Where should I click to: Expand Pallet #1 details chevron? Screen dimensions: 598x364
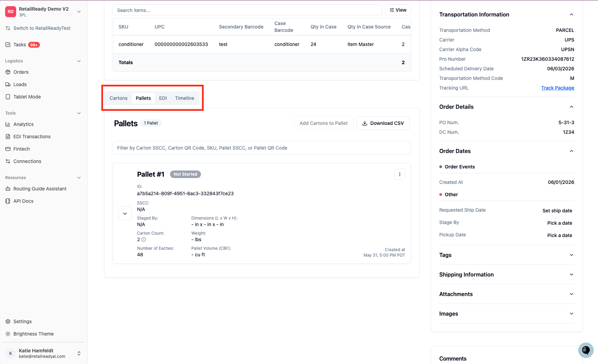[x=125, y=213]
